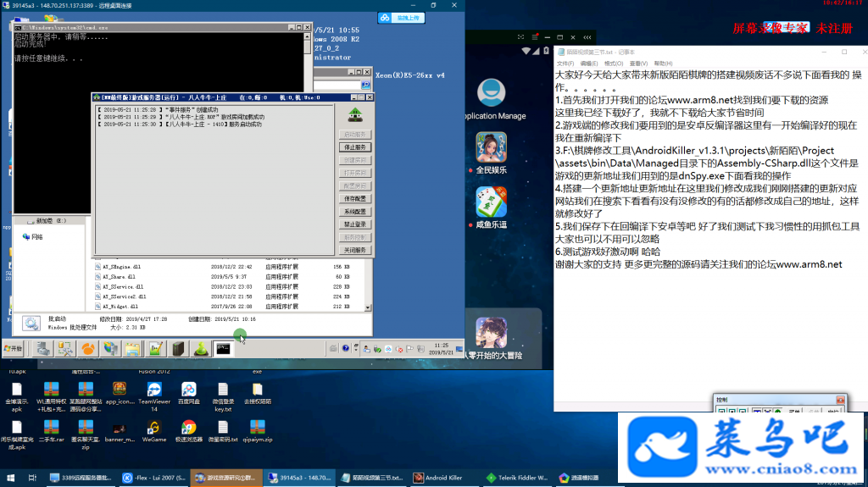Viewport: 868px width, 487px height.
Task: Click the 禁止登录 button
Action: point(355,224)
